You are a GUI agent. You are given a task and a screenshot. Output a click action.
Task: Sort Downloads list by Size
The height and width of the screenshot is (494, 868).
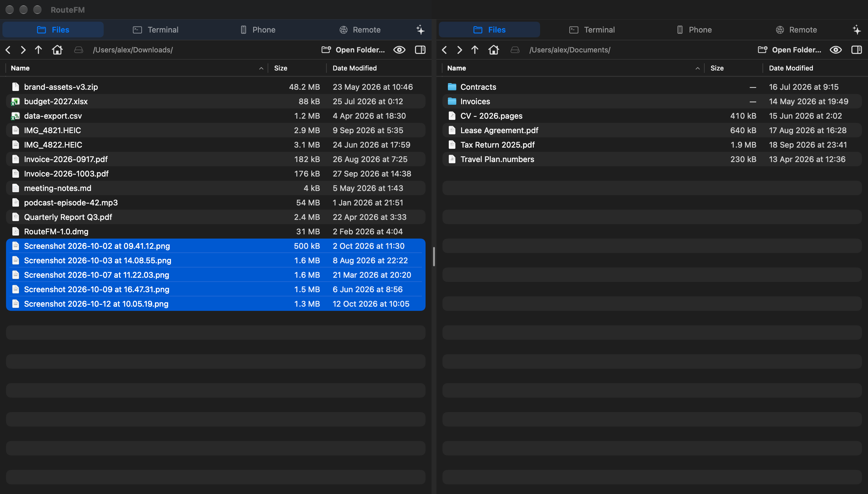[297, 68]
